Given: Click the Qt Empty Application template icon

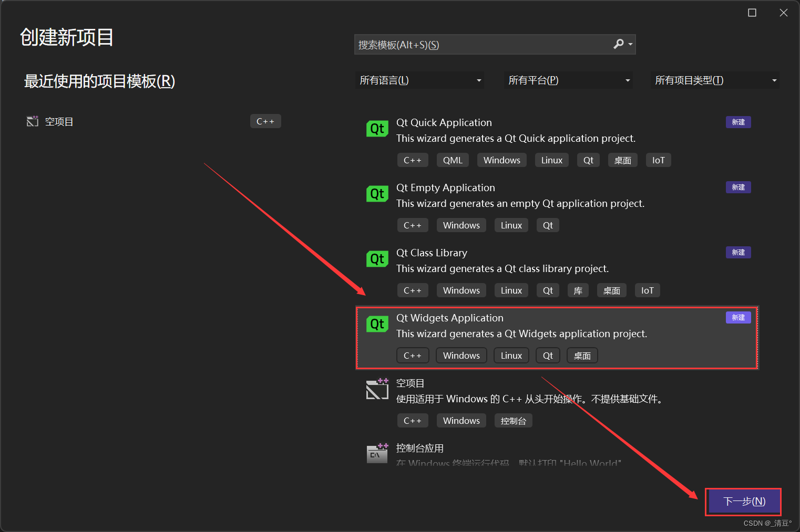Looking at the screenshot, I should click(x=377, y=194).
